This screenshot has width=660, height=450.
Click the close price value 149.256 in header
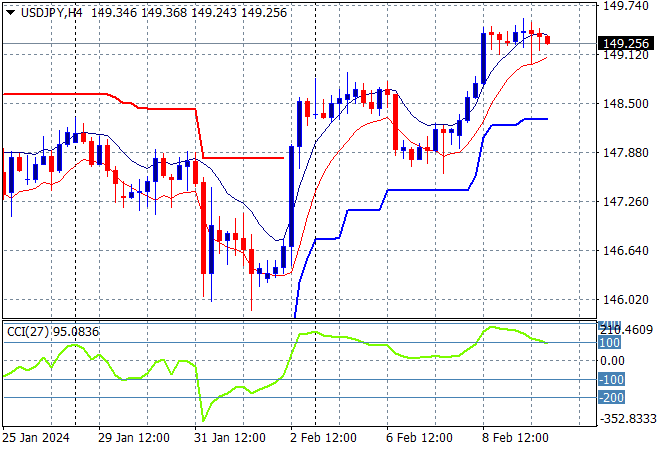tap(264, 13)
